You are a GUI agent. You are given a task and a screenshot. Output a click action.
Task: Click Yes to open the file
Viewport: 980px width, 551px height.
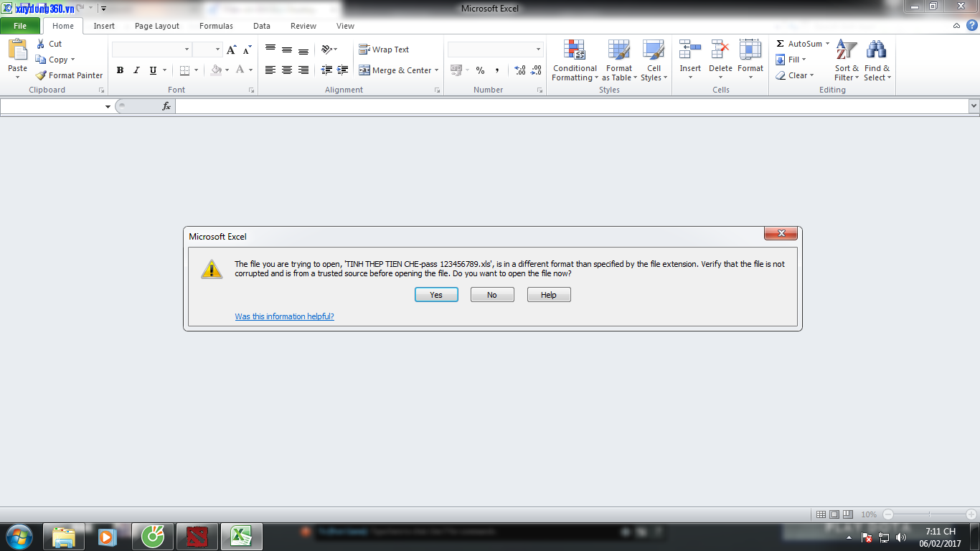(x=436, y=295)
